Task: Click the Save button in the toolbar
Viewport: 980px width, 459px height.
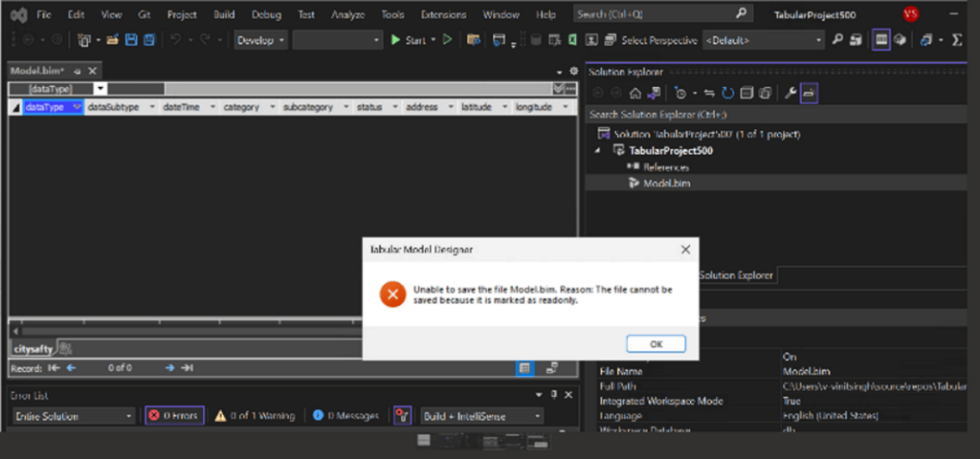Action: [x=131, y=40]
